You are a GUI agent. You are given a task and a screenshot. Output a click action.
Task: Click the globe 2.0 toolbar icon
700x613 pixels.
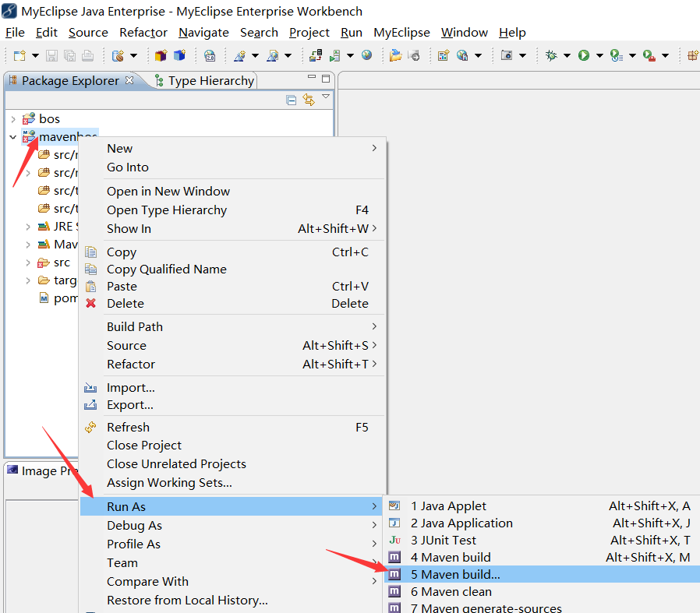coord(210,56)
